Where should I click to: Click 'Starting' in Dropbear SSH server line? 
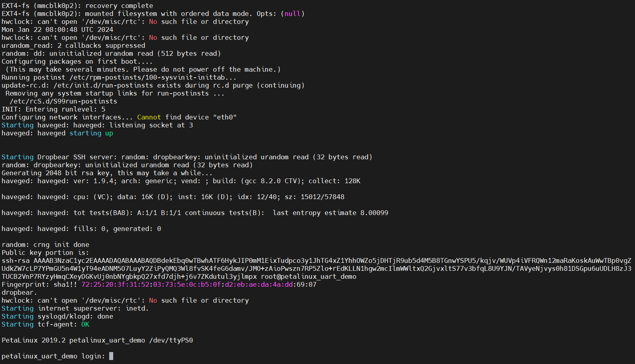tap(18, 157)
